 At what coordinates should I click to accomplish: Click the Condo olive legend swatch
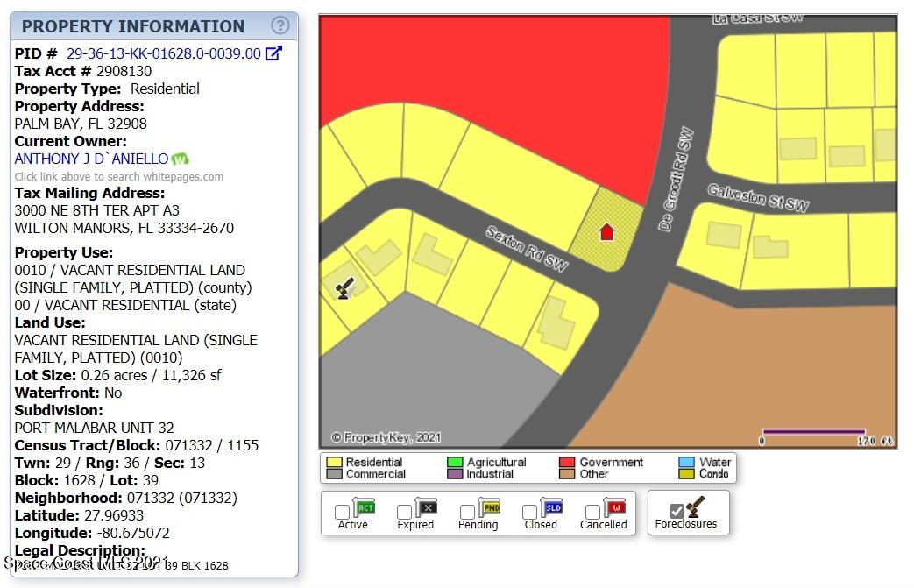pos(687,474)
